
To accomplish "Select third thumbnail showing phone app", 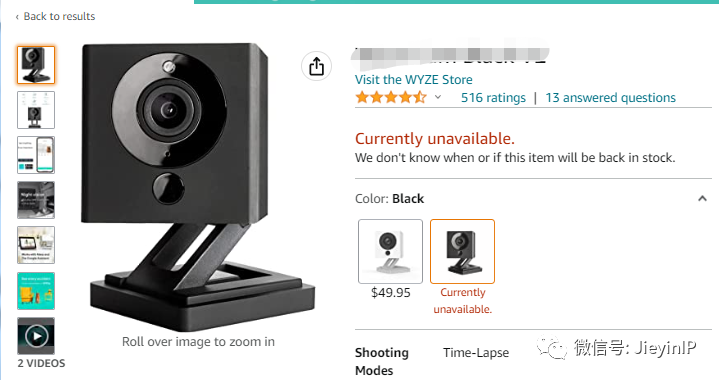I will click(x=36, y=155).
